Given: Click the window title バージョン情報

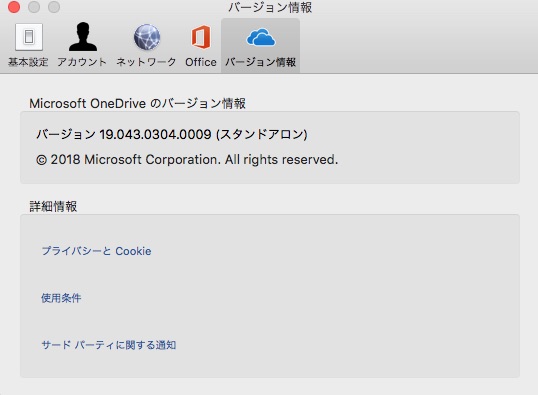Looking at the screenshot, I should pos(270,7).
